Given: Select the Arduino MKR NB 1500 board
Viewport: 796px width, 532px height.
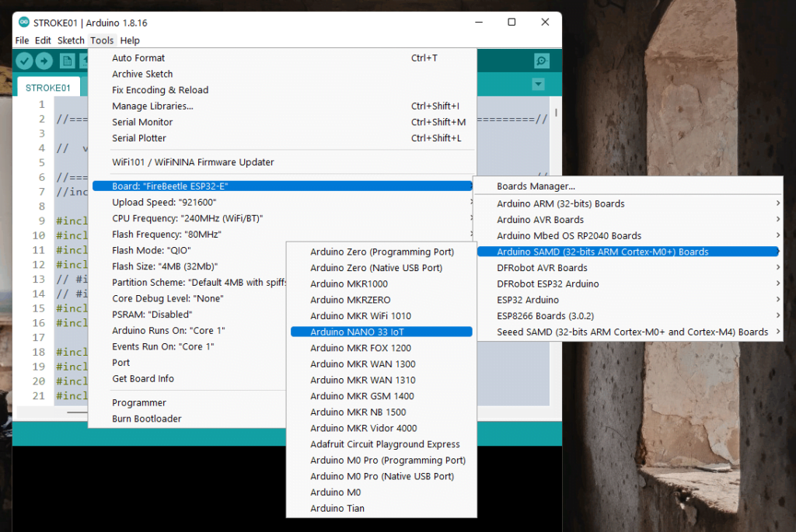Looking at the screenshot, I should click(x=381, y=412).
